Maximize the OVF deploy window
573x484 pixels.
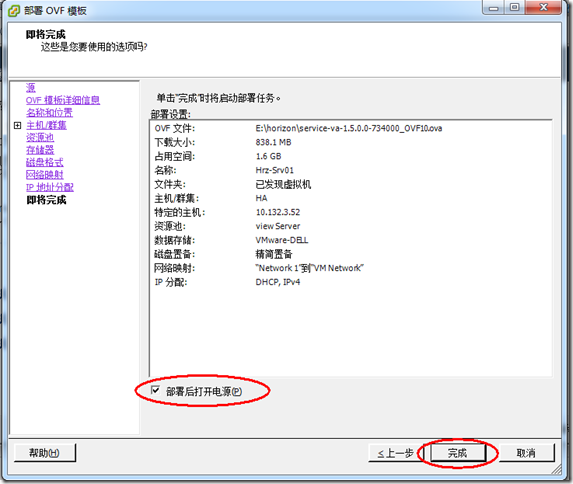pos(515,7)
